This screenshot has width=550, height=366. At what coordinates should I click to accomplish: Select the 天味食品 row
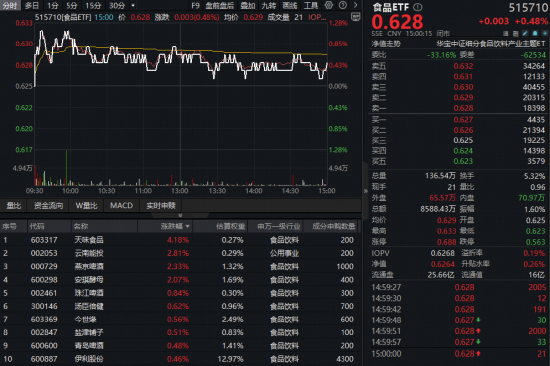click(x=180, y=240)
